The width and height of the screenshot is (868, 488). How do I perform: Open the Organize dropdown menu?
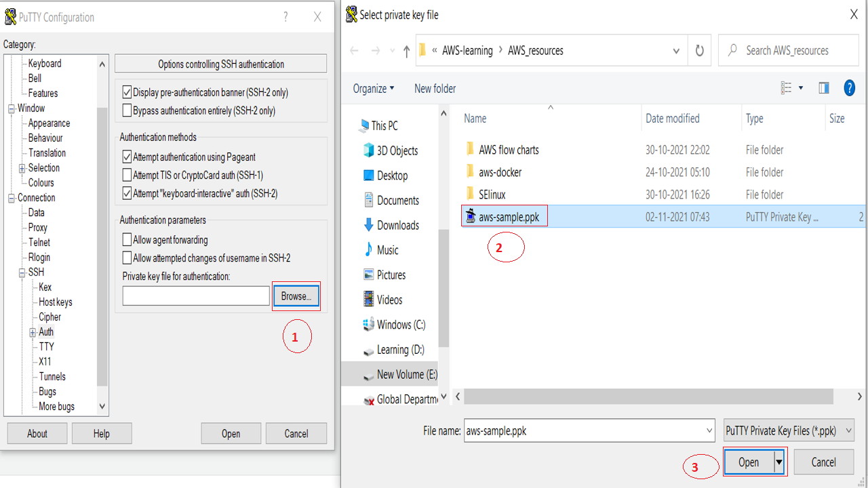tap(374, 89)
